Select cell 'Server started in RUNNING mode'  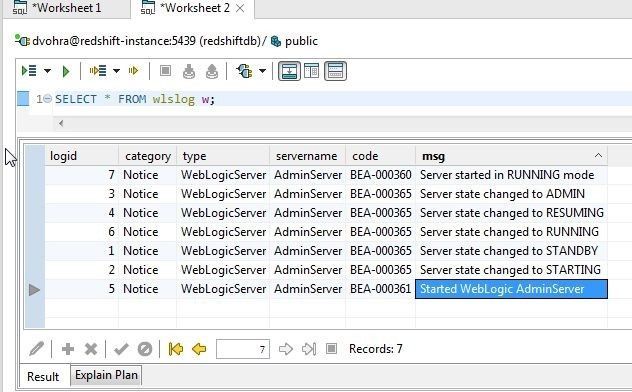(511, 175)
